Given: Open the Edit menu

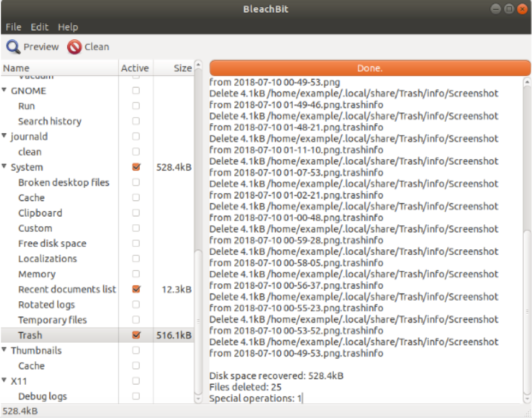Looking at the screenshot, I should point(39,27).
